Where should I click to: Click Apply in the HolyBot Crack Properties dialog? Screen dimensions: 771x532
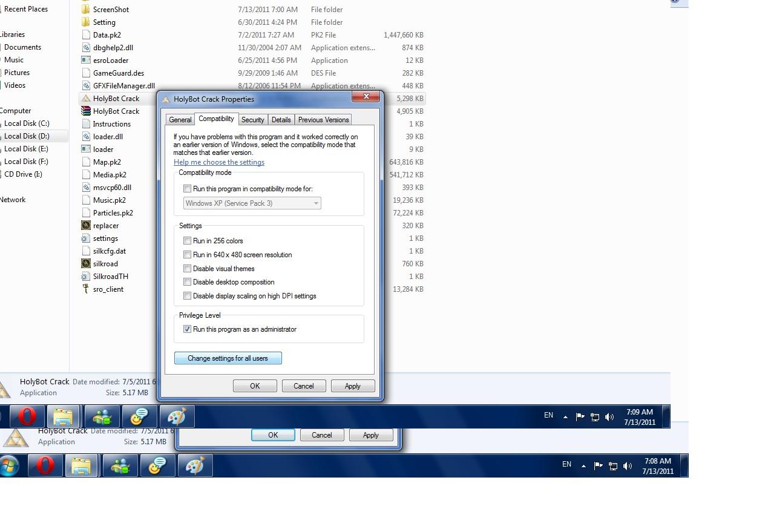point(353,386)
